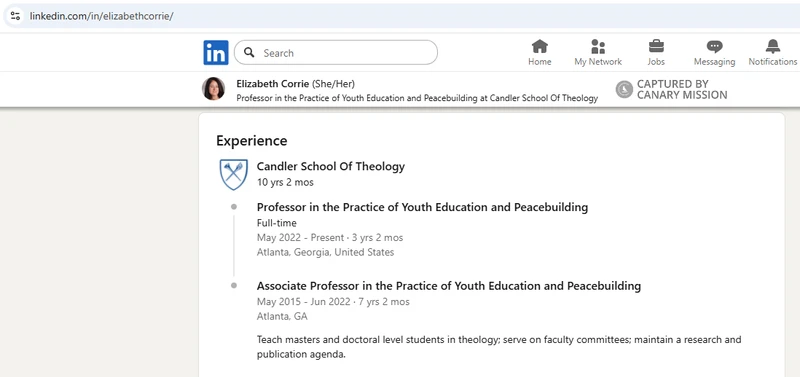
Task: Open Messaging from the top nav
Action: [714, 53]
